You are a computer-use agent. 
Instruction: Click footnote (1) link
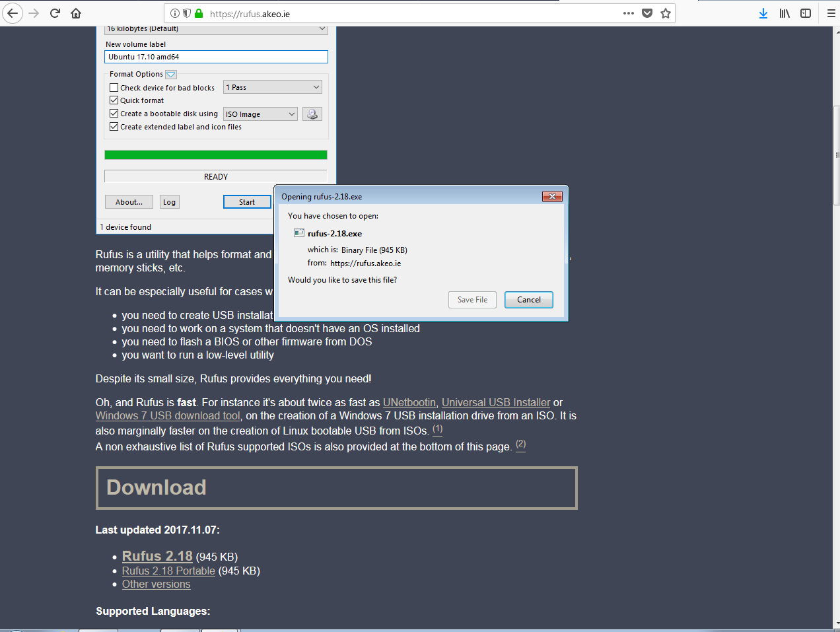tap(437, 429)
